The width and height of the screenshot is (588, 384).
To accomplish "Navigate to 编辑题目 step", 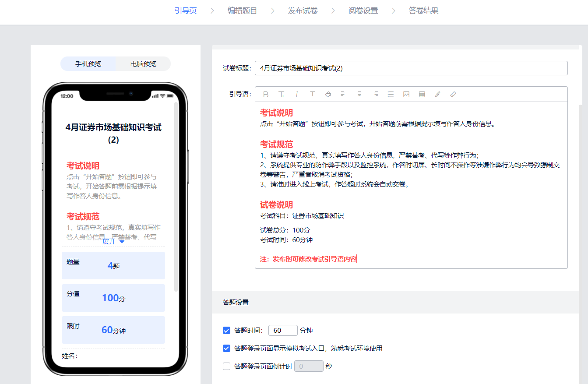I will tap(242, 10).
